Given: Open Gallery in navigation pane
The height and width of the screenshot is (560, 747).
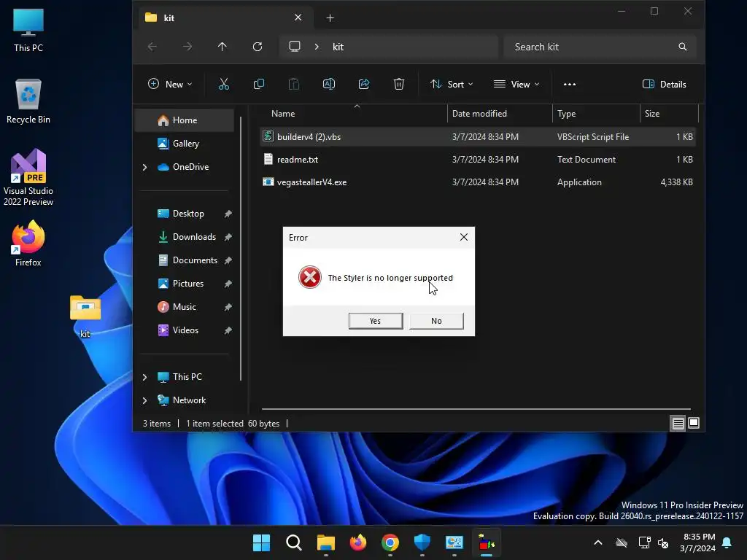Looking at the screenshot, I should (x=185, y=144).
